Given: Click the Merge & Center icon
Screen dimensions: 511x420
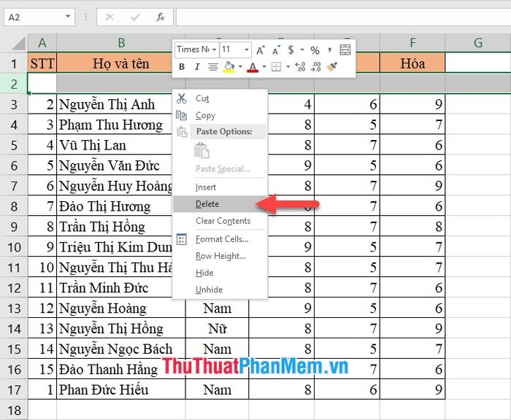Looking at the screenshot, I should (345, 50).
